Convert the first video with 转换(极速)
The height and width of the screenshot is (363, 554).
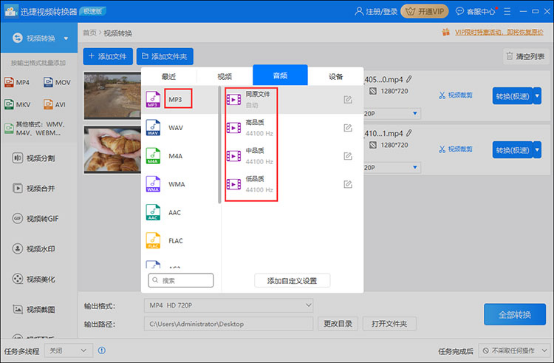click(513, 96)
